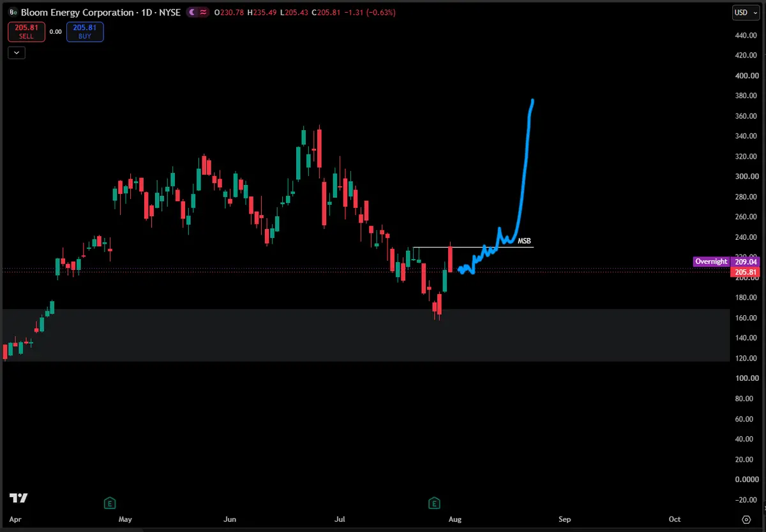766x532 pixels.
Task: Open chart settings gear icon
Action: pos(746,519)
